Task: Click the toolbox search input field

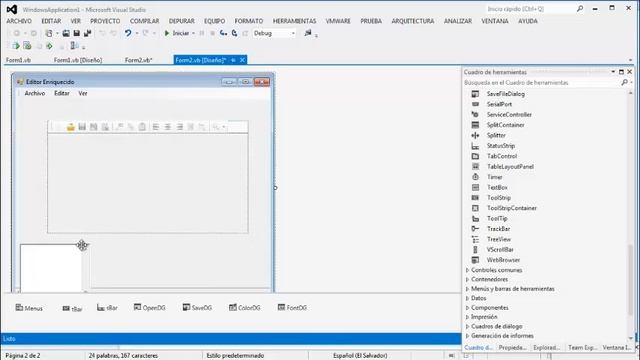Action: pos(541,82)
